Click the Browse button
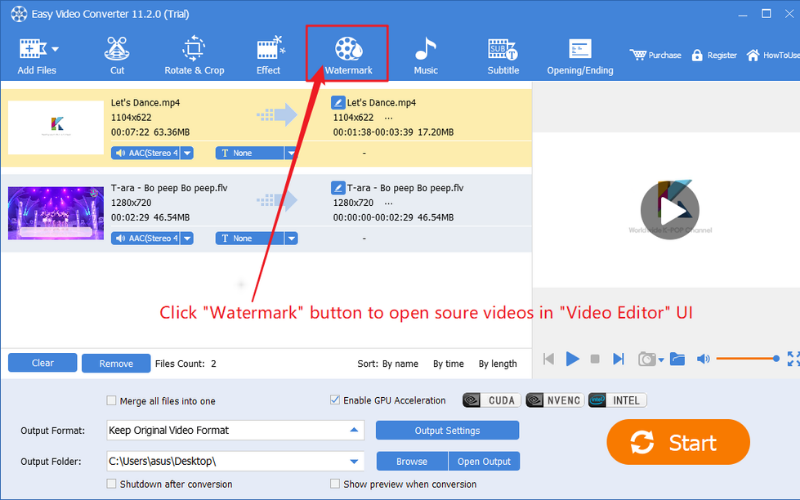 pyautogui.click(x=412, y=461)
